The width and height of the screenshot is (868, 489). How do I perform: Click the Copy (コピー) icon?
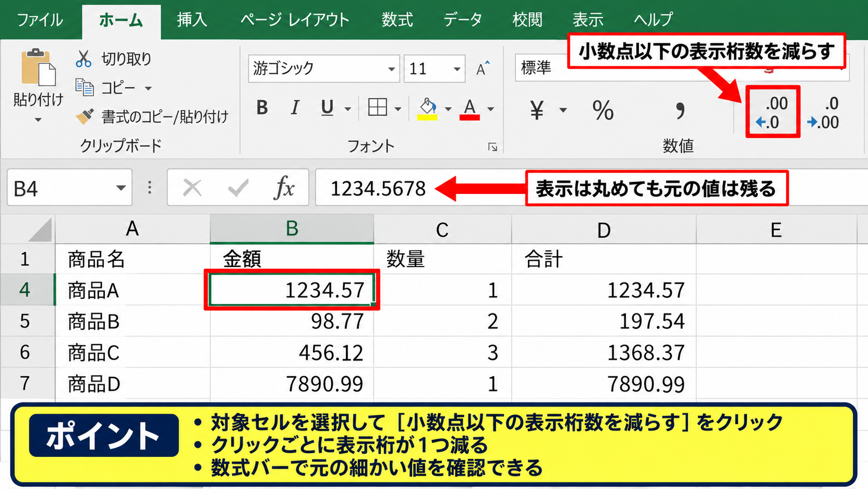pyautogui.click(x=85, y=87)
